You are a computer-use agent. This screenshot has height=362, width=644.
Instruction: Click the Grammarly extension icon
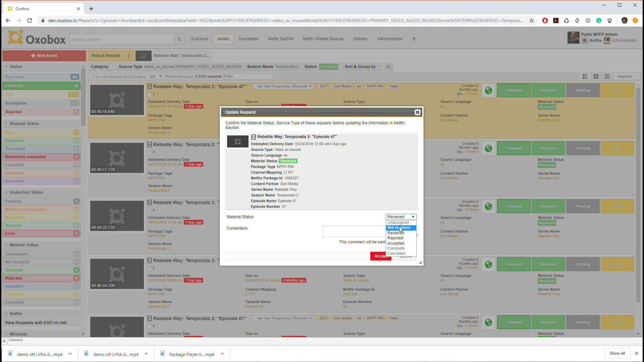coord(599,20)
